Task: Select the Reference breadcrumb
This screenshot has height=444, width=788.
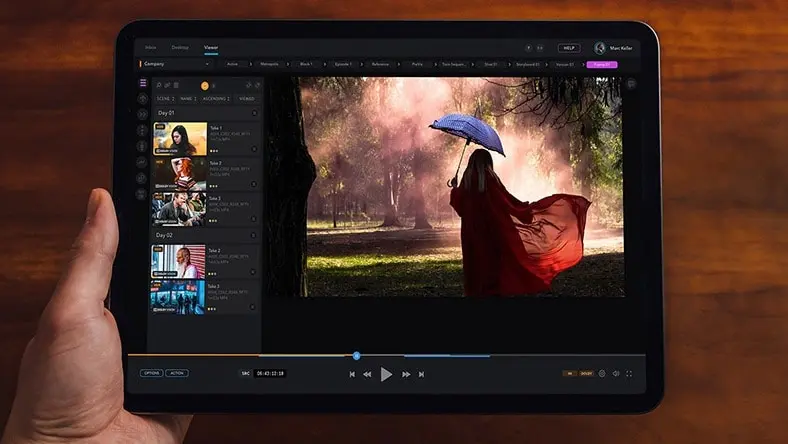Action: (x=380, y=64)
